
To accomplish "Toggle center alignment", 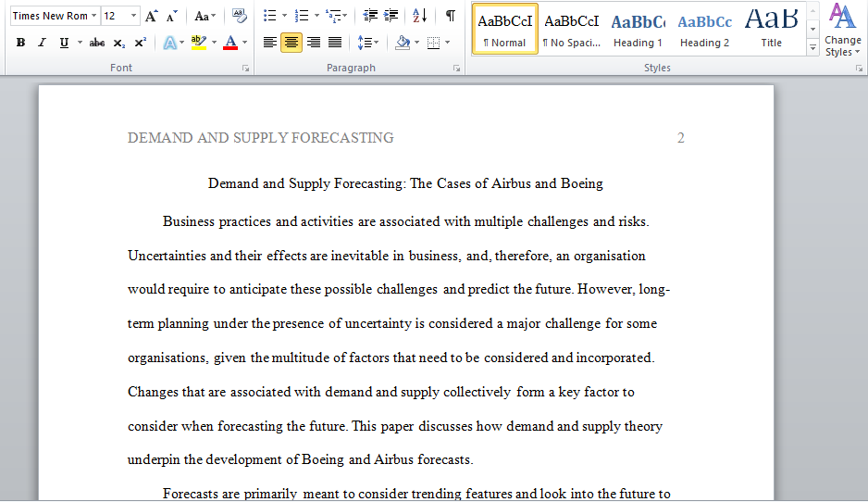I will click(291, 43).
